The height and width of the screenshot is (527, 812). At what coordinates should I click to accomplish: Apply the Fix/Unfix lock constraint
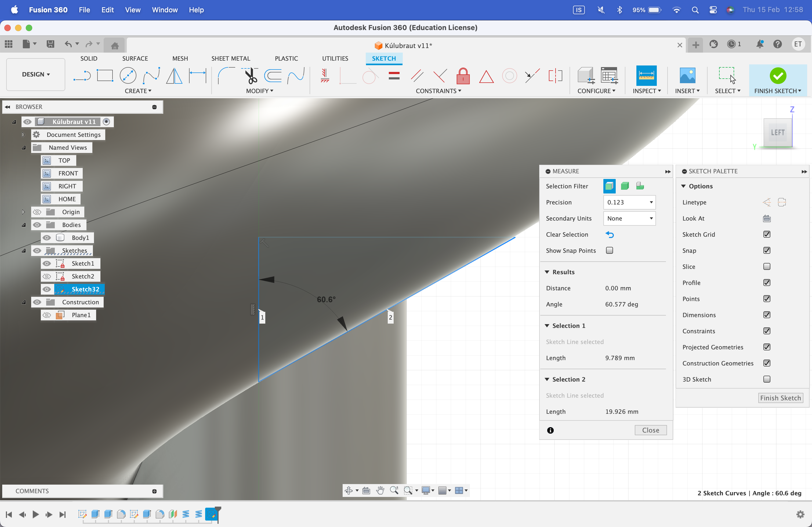coord(463,76)
